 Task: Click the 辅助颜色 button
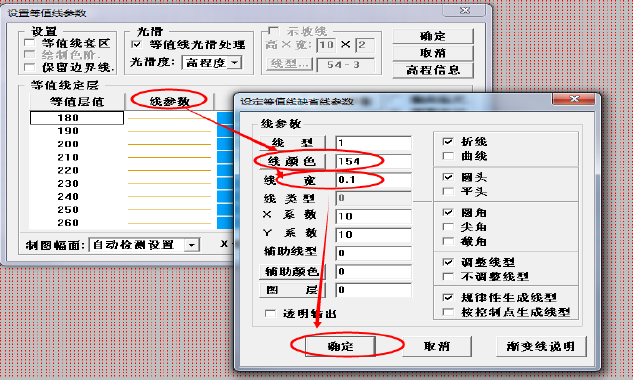coord(292,271)
